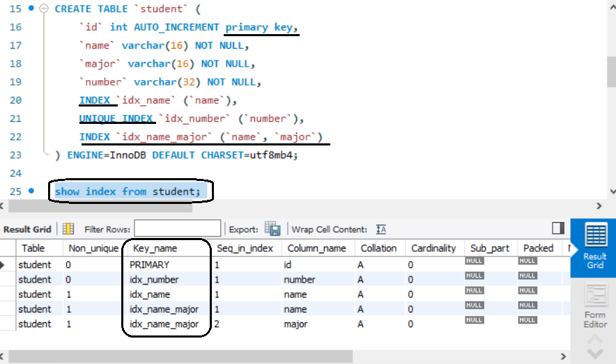Toggle Wrap Cell Content icon
This screenshot has width=616, height=364.
click(x=380, y=229)
